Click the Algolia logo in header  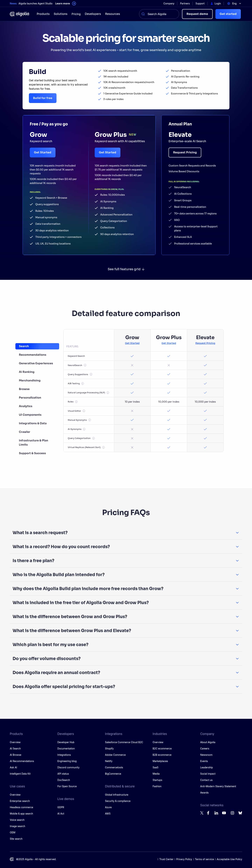click(20, 14)
